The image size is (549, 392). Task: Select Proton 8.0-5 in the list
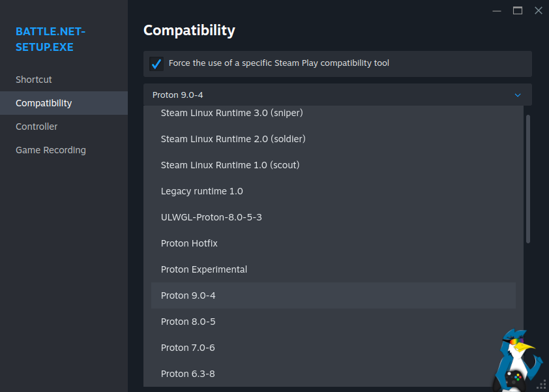point(188,322)
